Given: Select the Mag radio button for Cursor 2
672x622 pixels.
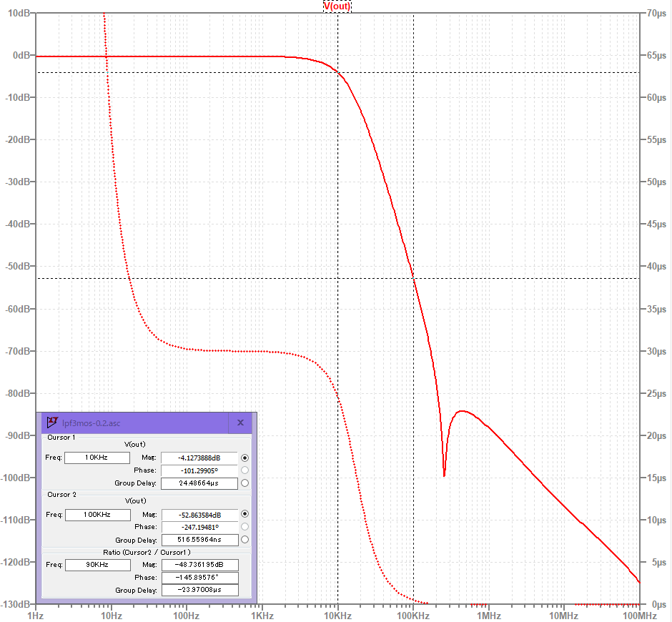Looking at the screenshot, I should [244, 514].
